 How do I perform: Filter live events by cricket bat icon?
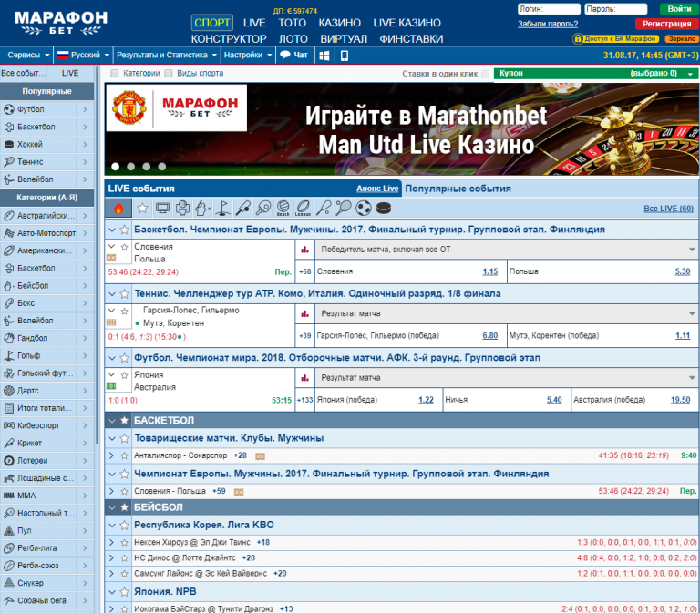tap(242, 208)
